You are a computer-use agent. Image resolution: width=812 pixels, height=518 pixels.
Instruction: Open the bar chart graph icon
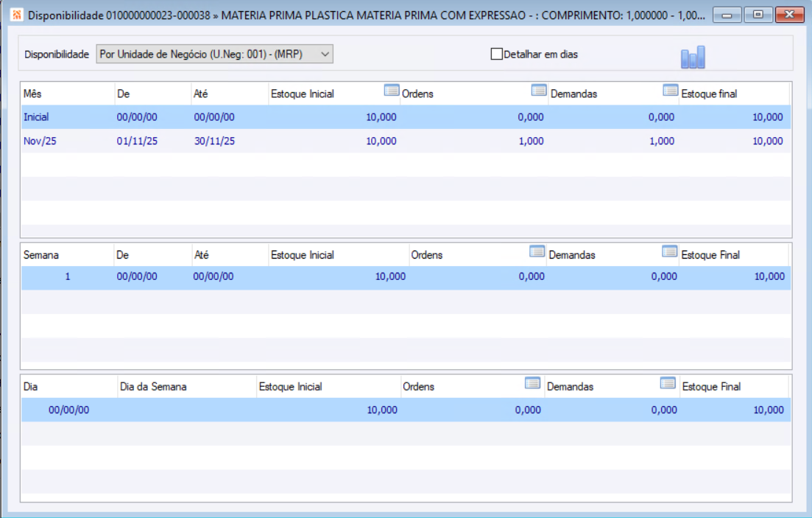click(693, 57)
